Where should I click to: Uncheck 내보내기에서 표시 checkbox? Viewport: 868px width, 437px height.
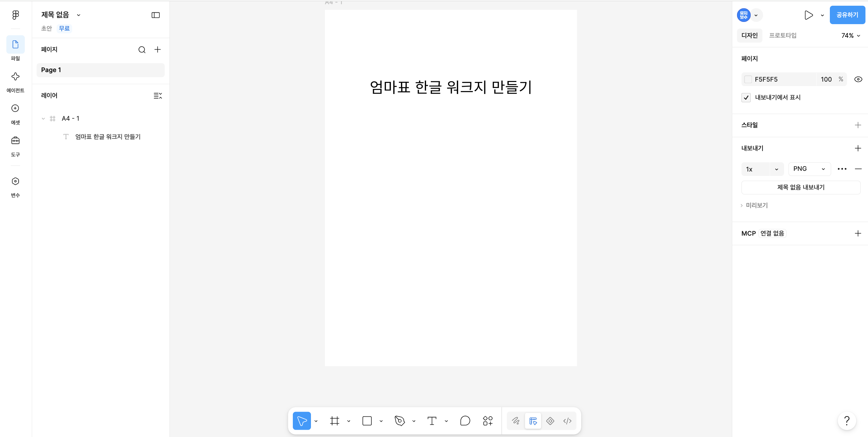coord(746,97)
